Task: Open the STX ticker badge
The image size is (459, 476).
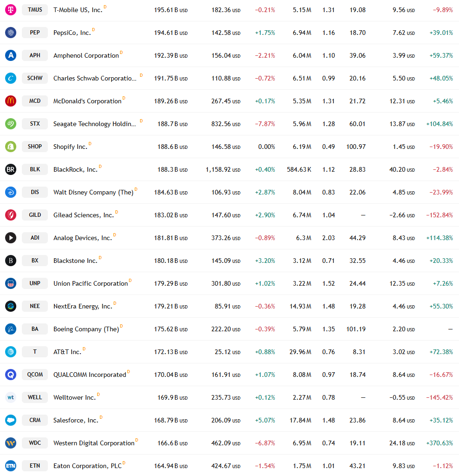Action: tap(35, 124)
